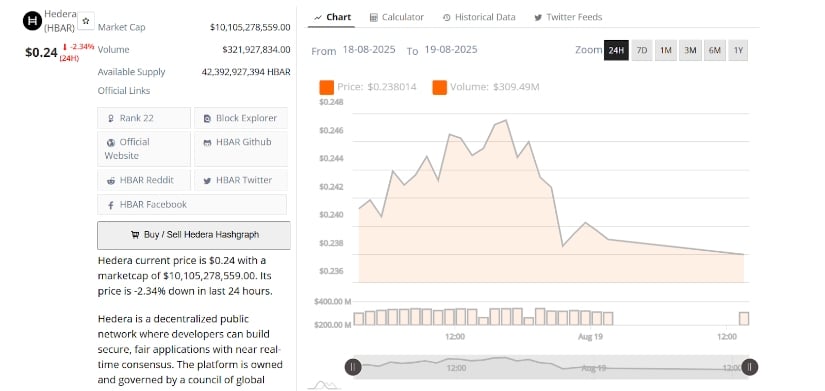Open the Block Explorer link
The image size is (825, 391).
(241, 118)
